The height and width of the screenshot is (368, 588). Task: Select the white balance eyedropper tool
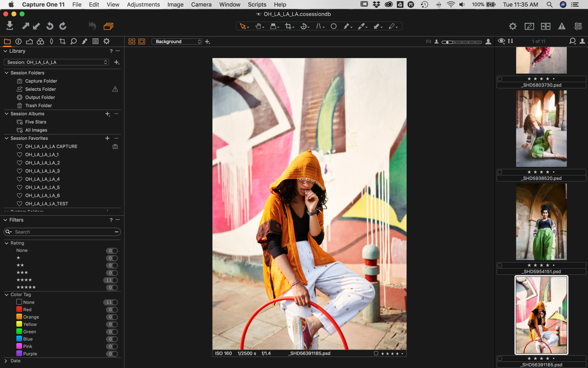(362, 26)
